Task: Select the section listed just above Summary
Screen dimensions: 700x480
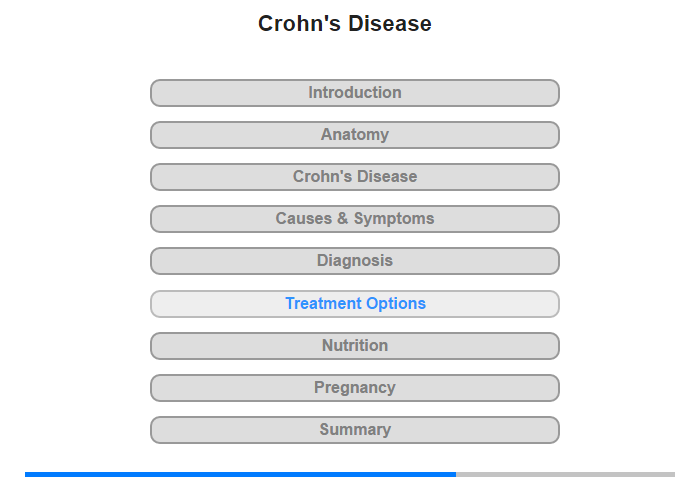Action: [354, 388]
